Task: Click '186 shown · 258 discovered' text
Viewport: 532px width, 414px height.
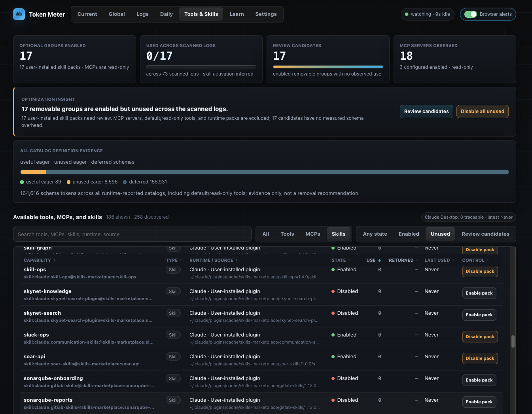Action: click(137, 217)
